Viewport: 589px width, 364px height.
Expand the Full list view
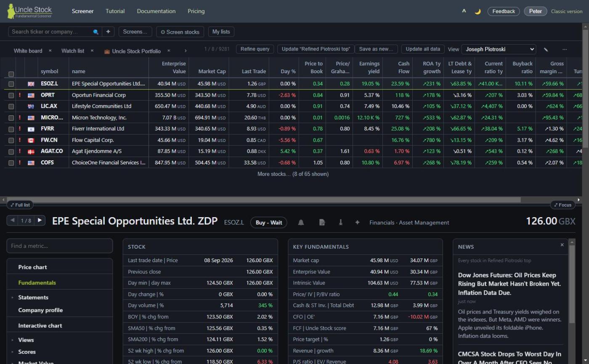(20, 205)
